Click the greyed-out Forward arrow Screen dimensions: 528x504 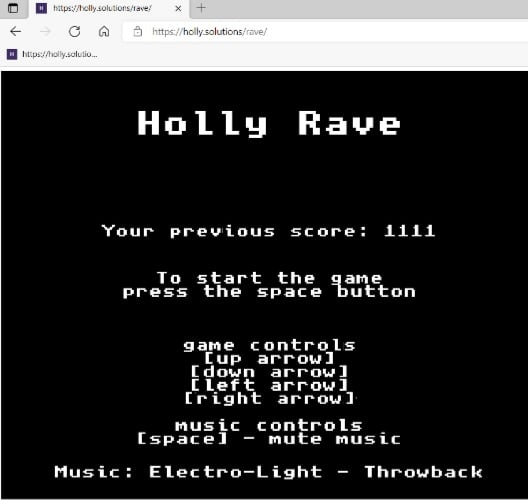point(45,32)
